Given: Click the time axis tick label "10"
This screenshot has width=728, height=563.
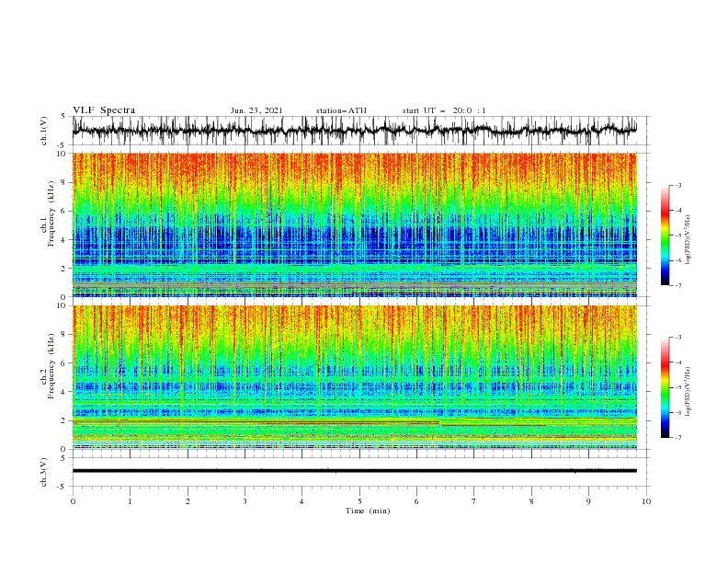Looking at the screenshot, I should pyautogui.click(x=646, y=501).
